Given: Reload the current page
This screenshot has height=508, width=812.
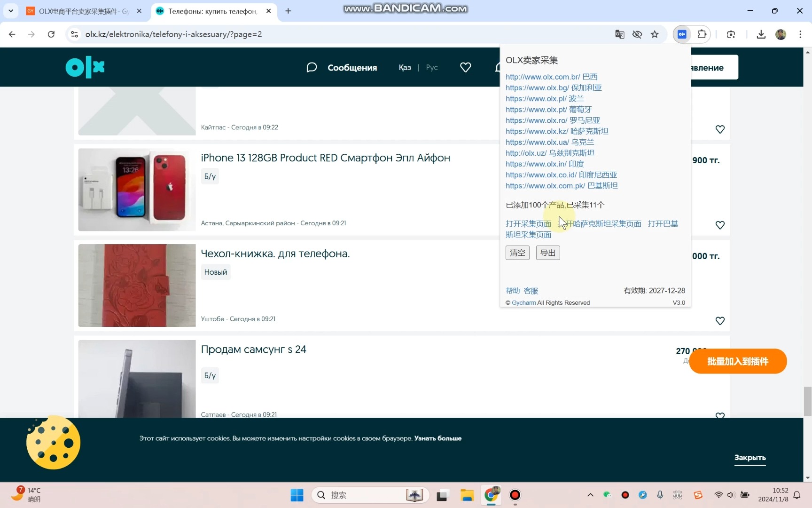Looking at the screenshot, I should click(x=51, y=34).
